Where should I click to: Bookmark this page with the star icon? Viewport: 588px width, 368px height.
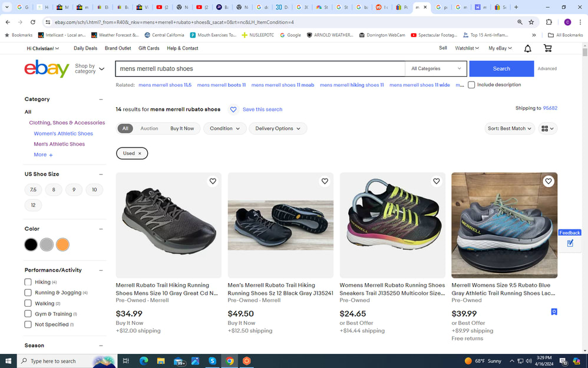(x=531, y=22)
